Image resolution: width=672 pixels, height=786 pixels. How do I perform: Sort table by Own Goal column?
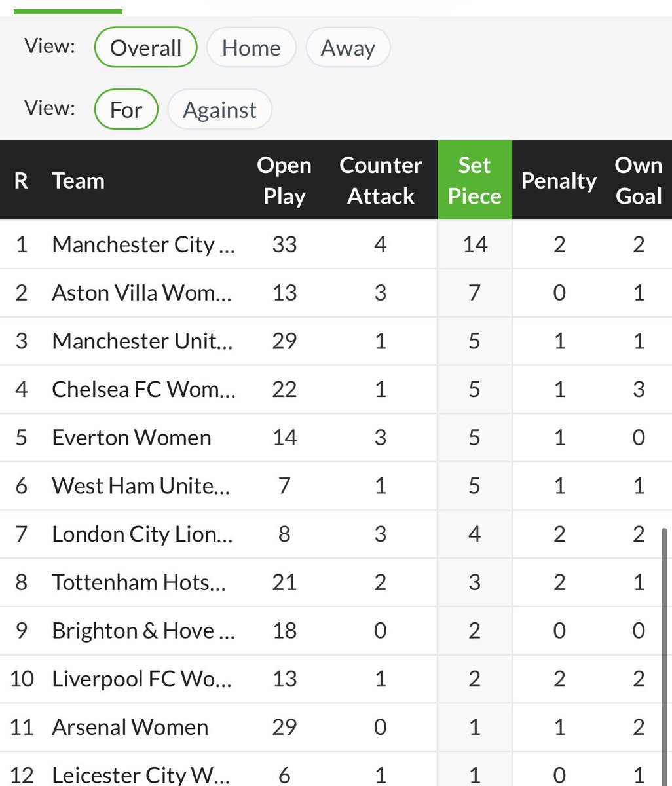point(639,180)
